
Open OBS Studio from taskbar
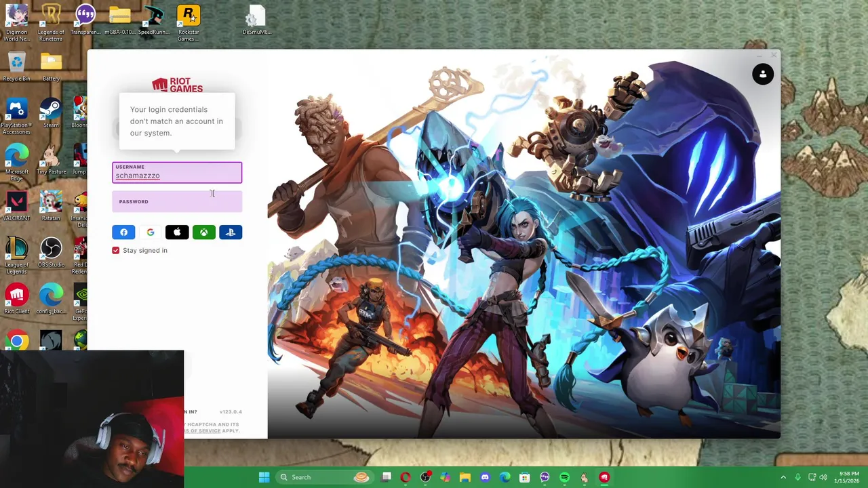425,477
